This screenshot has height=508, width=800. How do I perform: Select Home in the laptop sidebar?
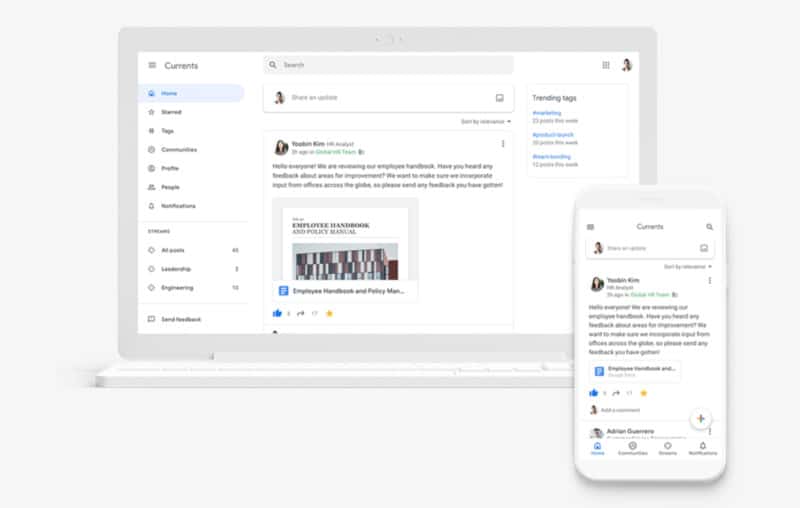point(191,93)
